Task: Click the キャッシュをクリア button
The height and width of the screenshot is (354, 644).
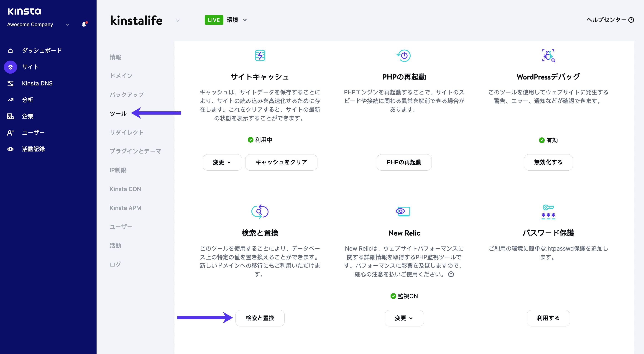Action: point(281,162)
